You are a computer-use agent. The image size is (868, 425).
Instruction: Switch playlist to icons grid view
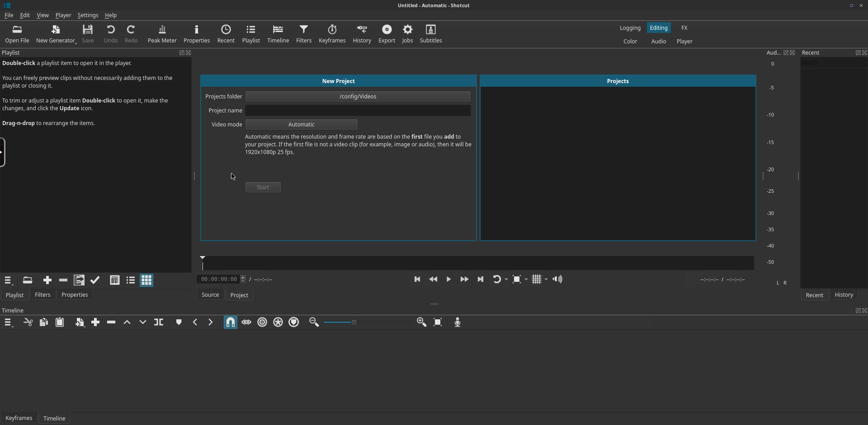(146, 280)
